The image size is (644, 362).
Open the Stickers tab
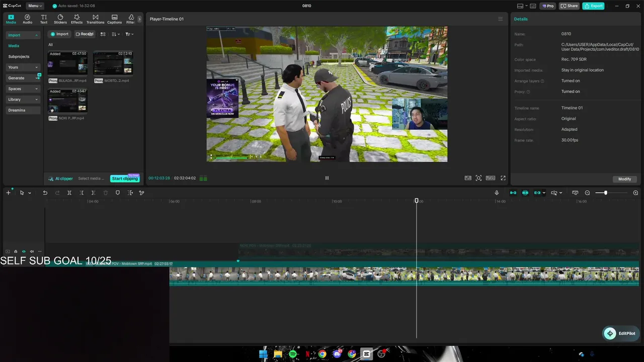[60, 19]
